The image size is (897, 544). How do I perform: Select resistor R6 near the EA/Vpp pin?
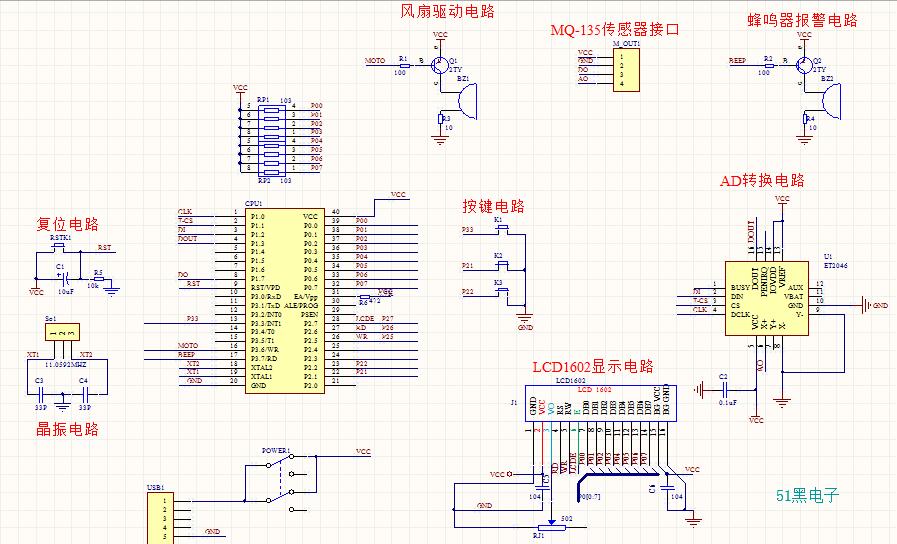[x=365, y=297]
